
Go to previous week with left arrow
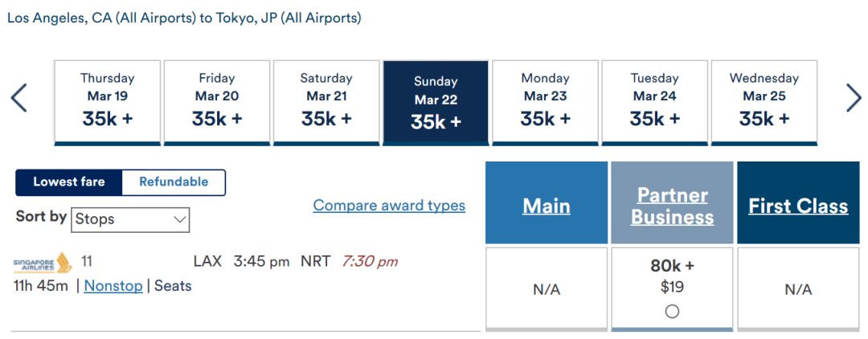[x=18, y=98]
